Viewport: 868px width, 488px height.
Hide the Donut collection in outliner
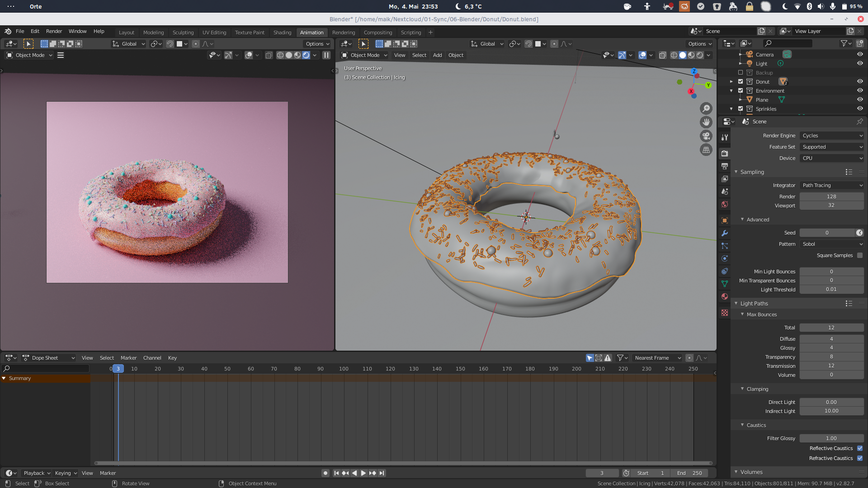pos(859,82)
